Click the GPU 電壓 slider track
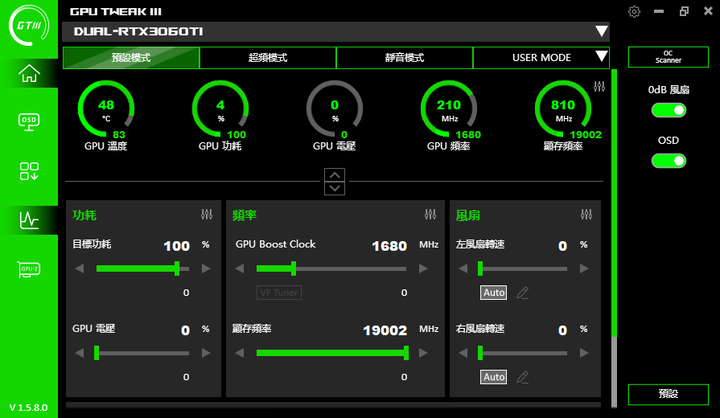 [142, 353]
